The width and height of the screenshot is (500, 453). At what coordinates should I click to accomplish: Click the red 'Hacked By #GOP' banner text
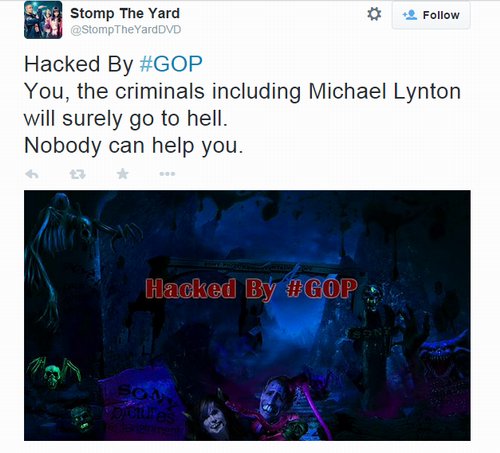click(251, 289)
